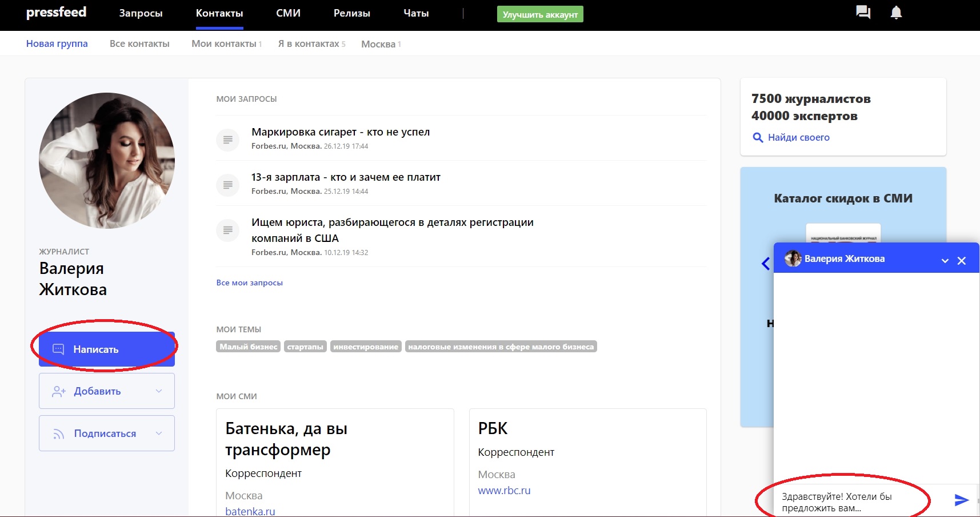Click the pressfeed logo

(56, 13)
